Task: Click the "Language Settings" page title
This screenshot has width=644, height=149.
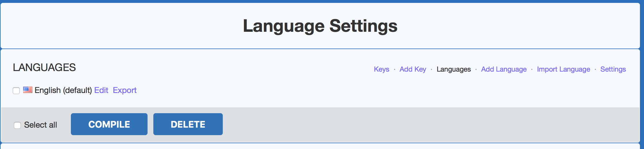Action: (x=320, y=26)
